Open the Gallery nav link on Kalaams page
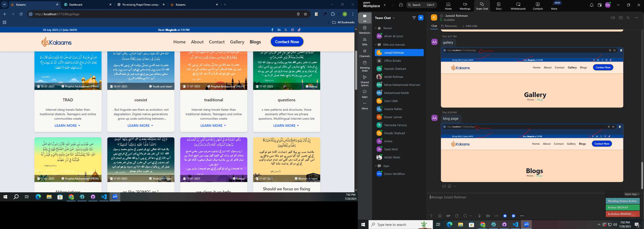Screen dimensions: 644x229 point(237,42)
